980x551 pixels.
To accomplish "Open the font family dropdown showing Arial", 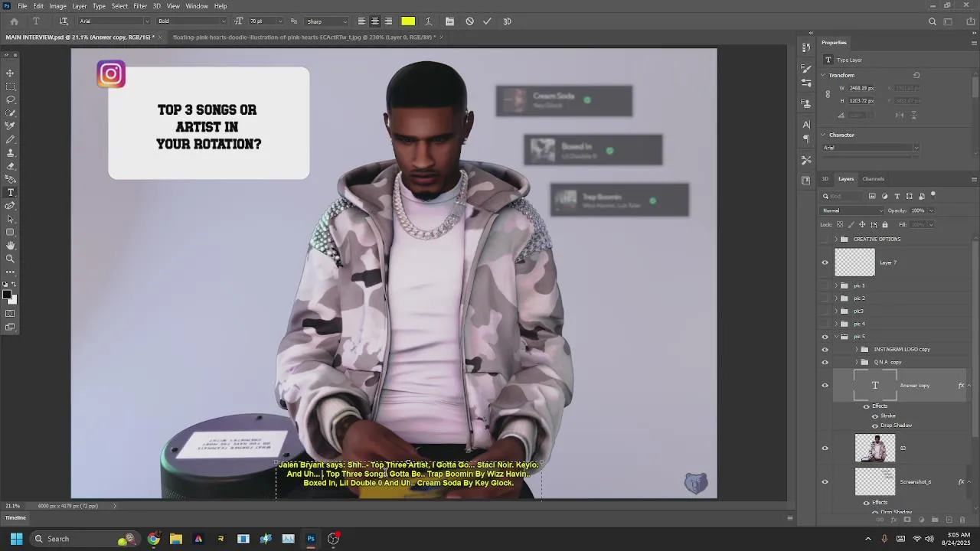I will [x=114, y=21].
